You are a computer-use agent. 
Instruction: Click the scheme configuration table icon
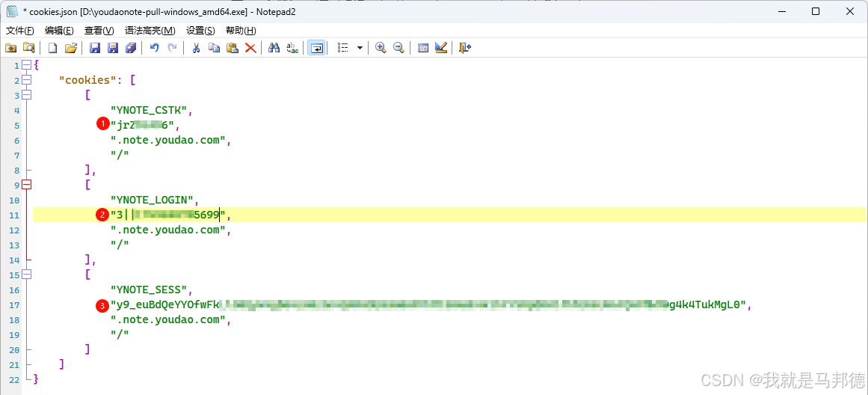click(423, 48)
